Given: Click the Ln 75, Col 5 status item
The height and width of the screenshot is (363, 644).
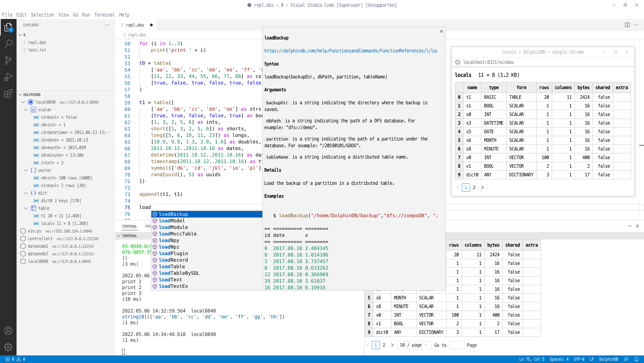Looking at the screenshot, I should (x=531, y=359).
